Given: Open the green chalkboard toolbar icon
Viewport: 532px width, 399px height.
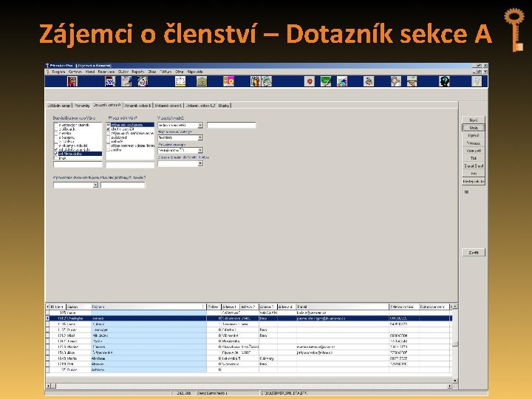Looking at the screenshot, I should (x=326, y=81).
